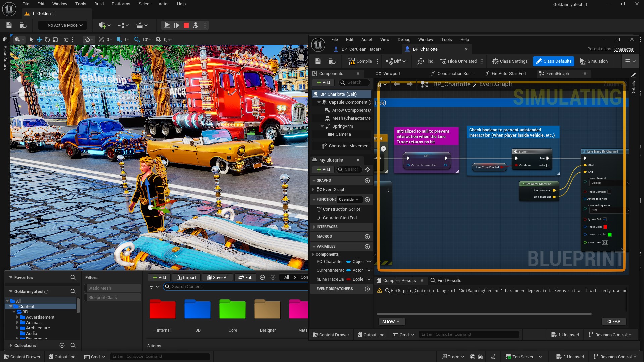The height and width of the screenshot is (362, 644).
Task: Open the Build menu in the main menu bar
Action: [x=99, y=4]
